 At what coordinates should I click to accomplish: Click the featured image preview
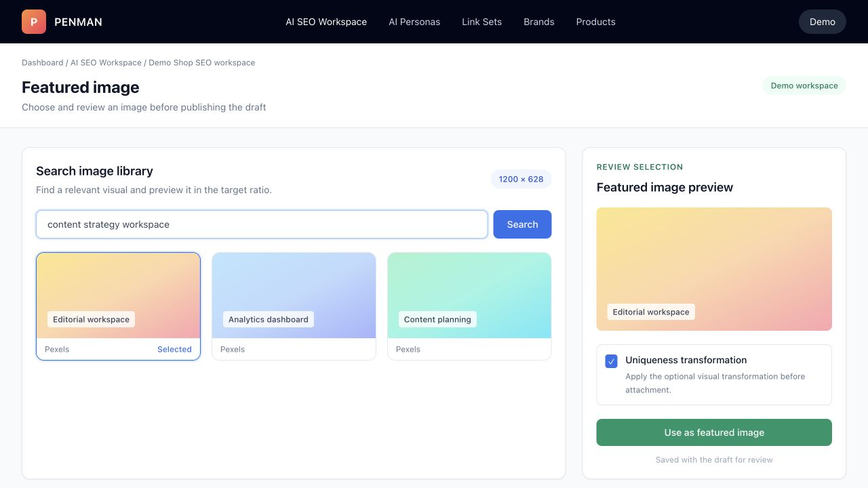(x=714, y=269)
